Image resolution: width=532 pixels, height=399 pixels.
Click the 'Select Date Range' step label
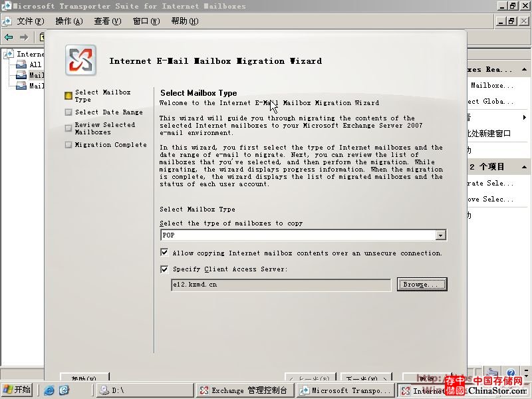pos(108,112)
